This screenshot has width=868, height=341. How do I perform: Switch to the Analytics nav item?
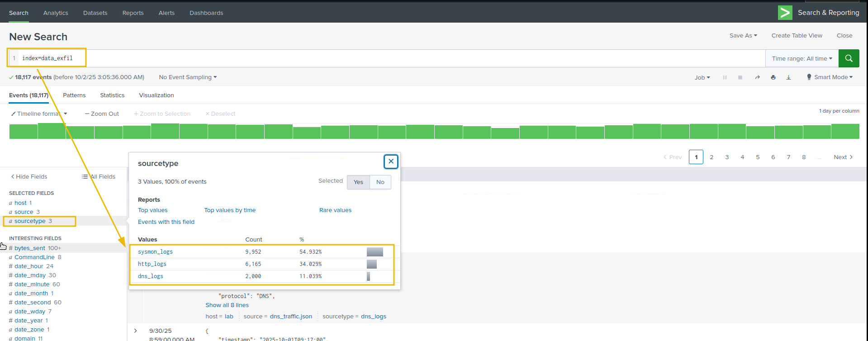pyautogui.click(x=56, y=13)
